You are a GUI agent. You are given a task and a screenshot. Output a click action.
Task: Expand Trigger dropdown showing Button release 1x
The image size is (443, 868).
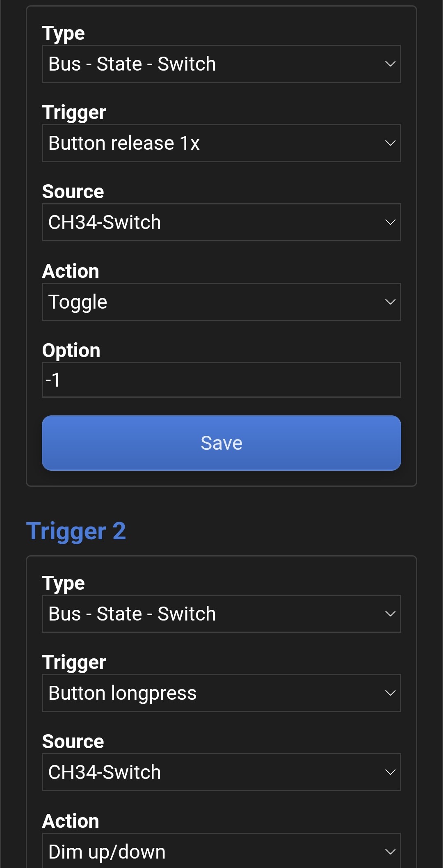(221, 143)
